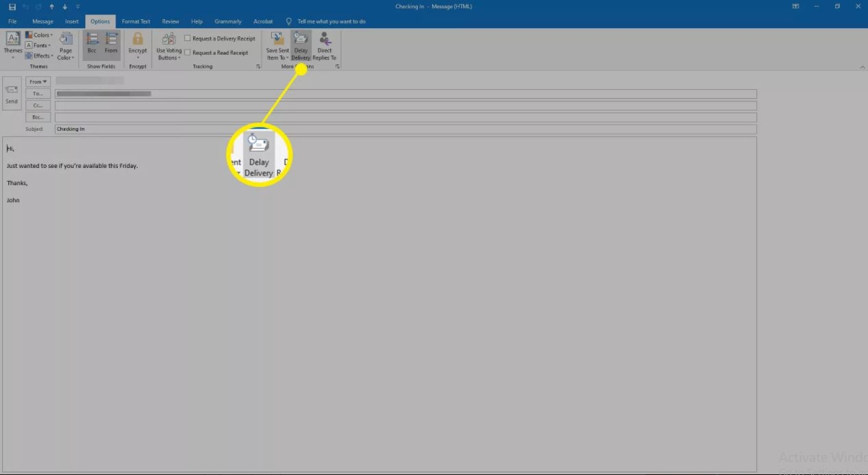Enable Request a Read Receipt

(216, 53)
